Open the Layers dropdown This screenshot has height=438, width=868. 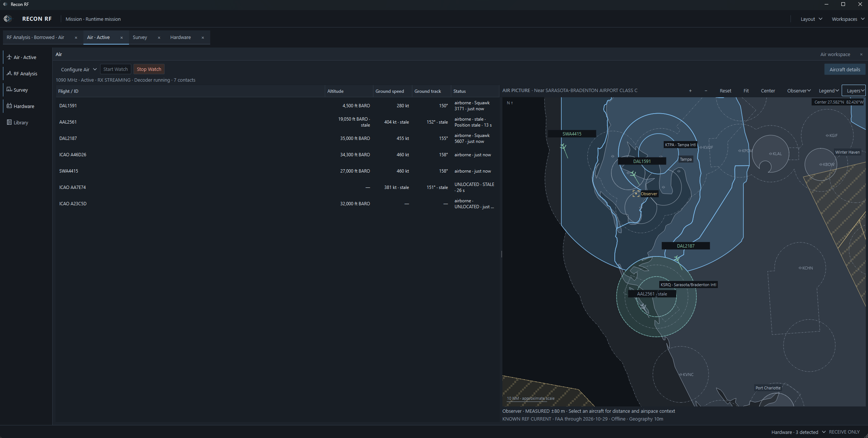tap(854, 91)
